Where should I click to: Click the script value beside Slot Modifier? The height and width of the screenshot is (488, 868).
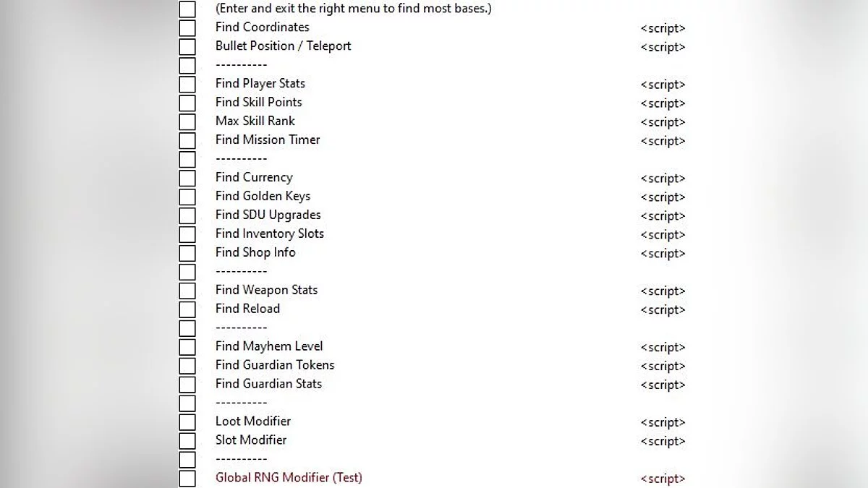click(x=663, y=441)
